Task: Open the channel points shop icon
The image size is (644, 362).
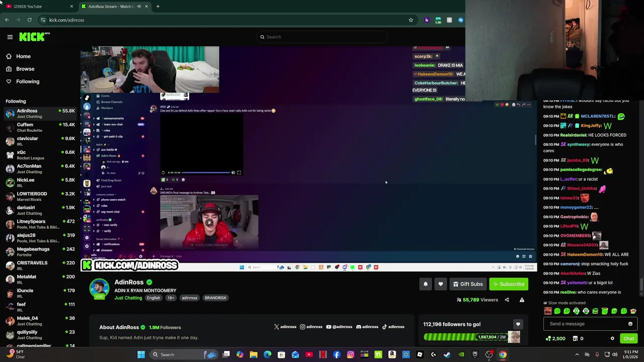Action: (x=575, y=339)
